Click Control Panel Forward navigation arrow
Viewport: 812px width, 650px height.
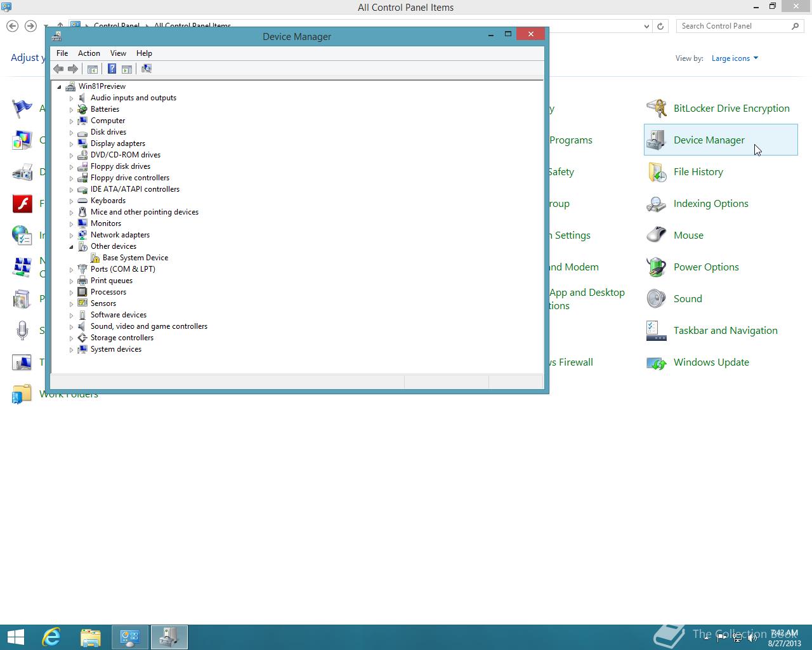30,26
